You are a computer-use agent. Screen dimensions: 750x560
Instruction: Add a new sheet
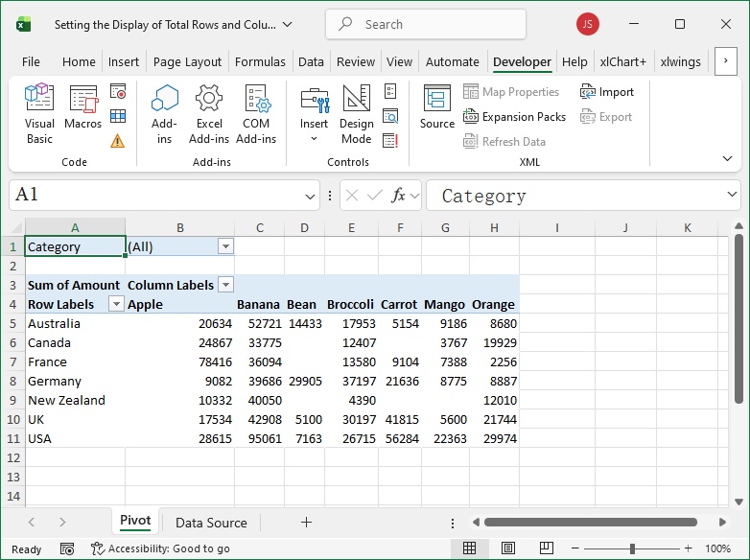pyautogui.click(x=307, y=523)
